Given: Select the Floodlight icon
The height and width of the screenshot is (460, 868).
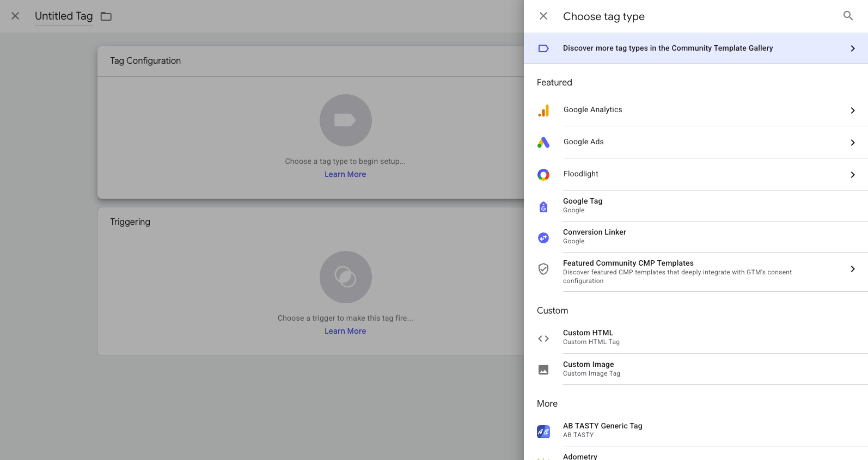Looking at the screenshot, I should click(543, 175).
